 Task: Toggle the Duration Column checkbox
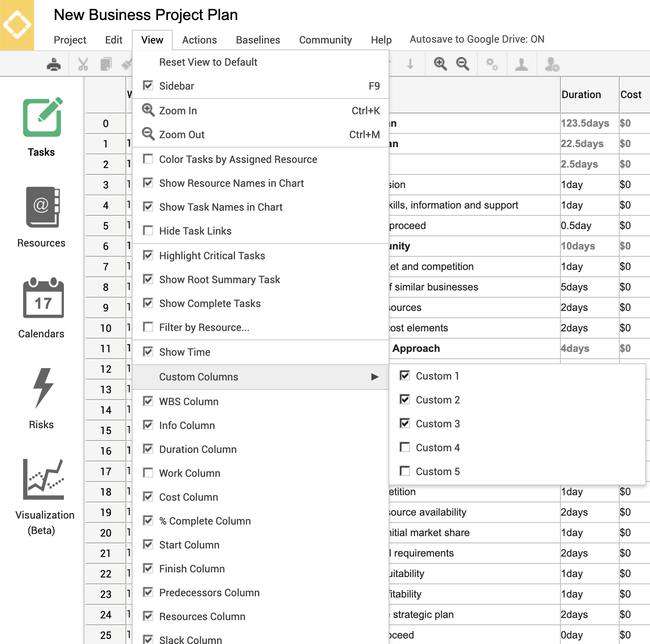148,449
